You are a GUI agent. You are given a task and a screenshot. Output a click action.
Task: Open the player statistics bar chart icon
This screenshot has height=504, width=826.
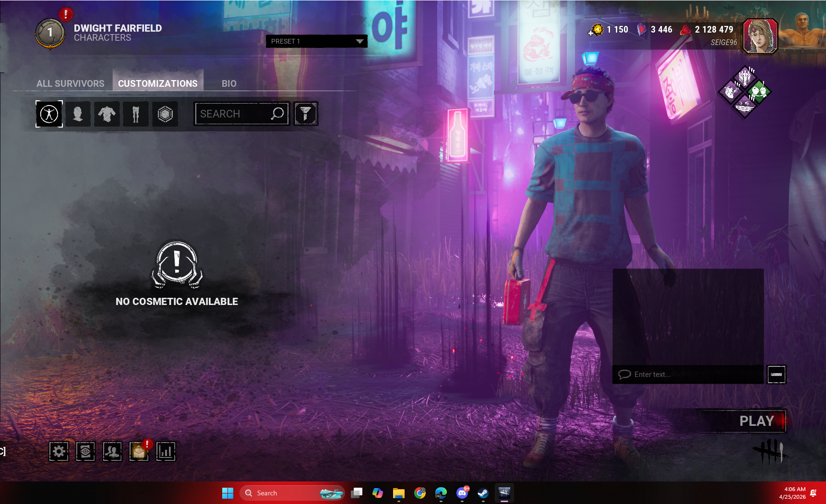coord(166,451)
